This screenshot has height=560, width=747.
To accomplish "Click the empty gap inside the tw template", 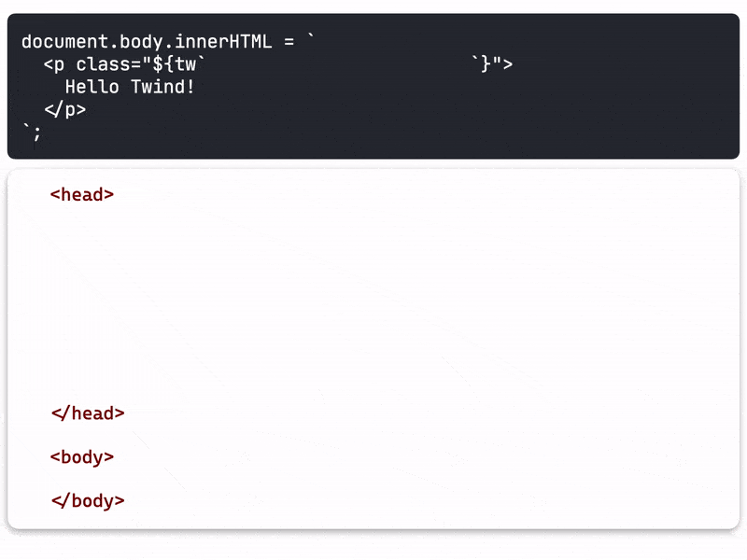I will tap(337, 63).
